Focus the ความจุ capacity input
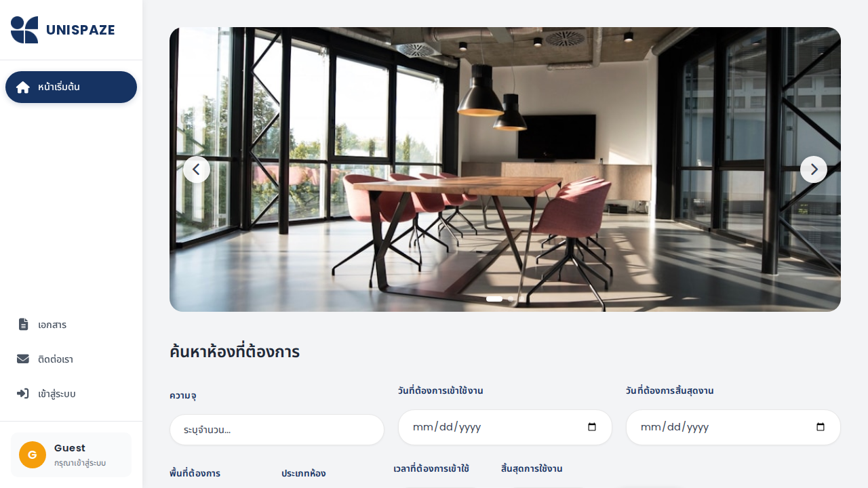The width and height of the screenshot is (868, 488). [277, 430]
